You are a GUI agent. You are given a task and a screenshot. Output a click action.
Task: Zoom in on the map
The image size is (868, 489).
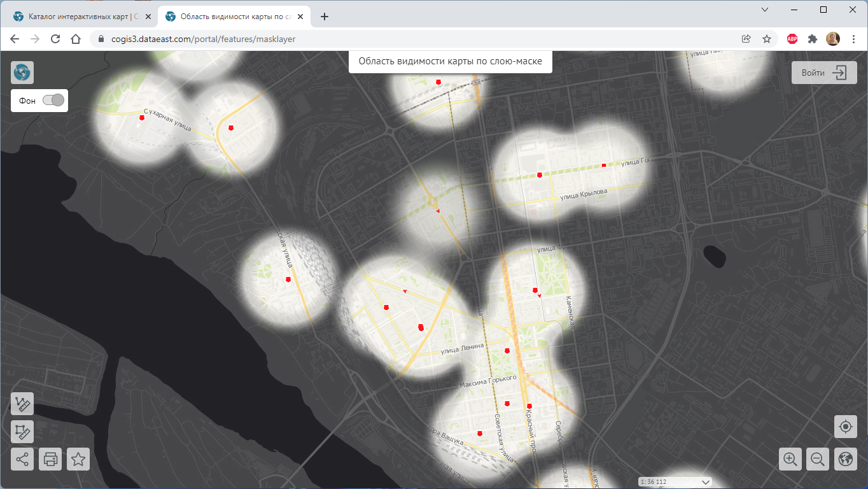[790, 459]
